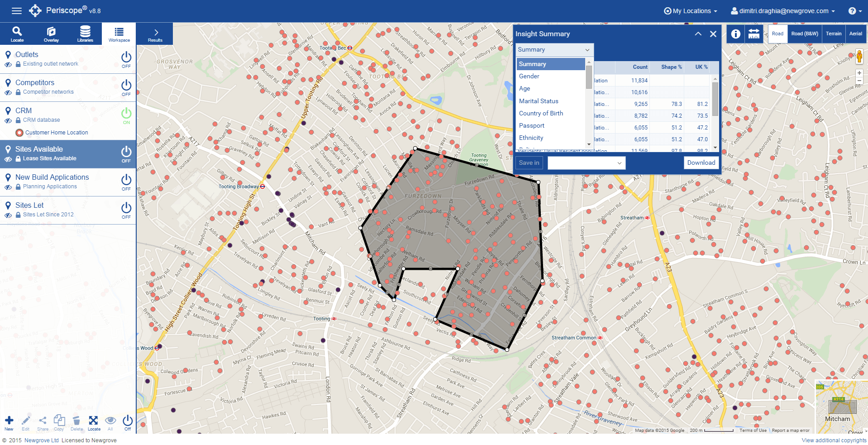This screenshot has height=445, width=868.
Task: Open the Locate search tool
Action: [17, 33]
